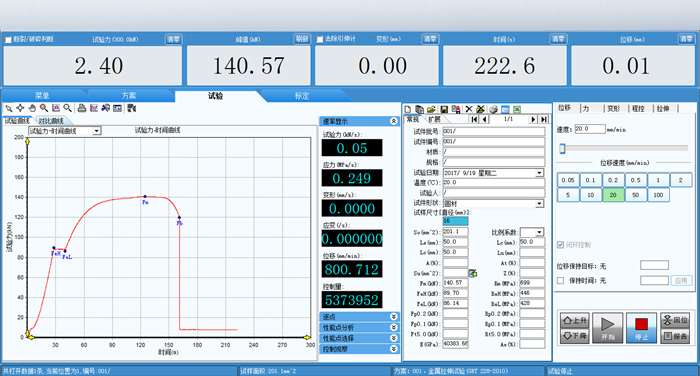Click the red stop test button
The height and width of the screenshot is (376, 700).
(641, 328)
